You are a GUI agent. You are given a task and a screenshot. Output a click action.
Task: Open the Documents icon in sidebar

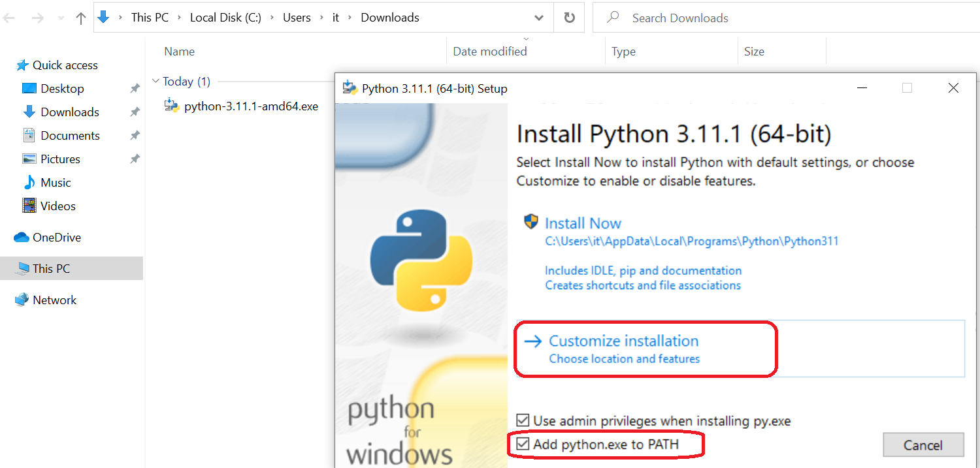(x=29, y=136)
